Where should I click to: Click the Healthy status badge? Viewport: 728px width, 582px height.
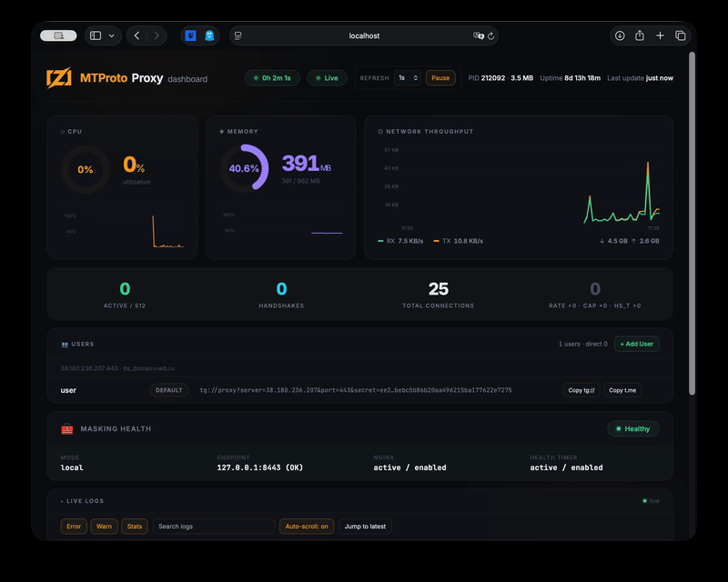point(632,429)
